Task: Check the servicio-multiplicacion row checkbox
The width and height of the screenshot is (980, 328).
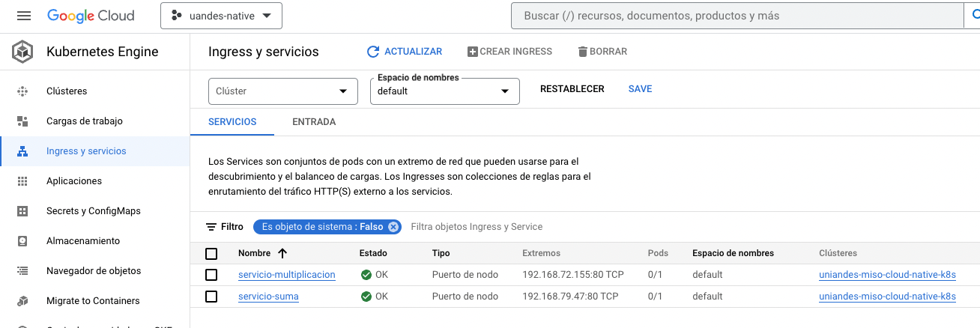Action: (211, 275)
